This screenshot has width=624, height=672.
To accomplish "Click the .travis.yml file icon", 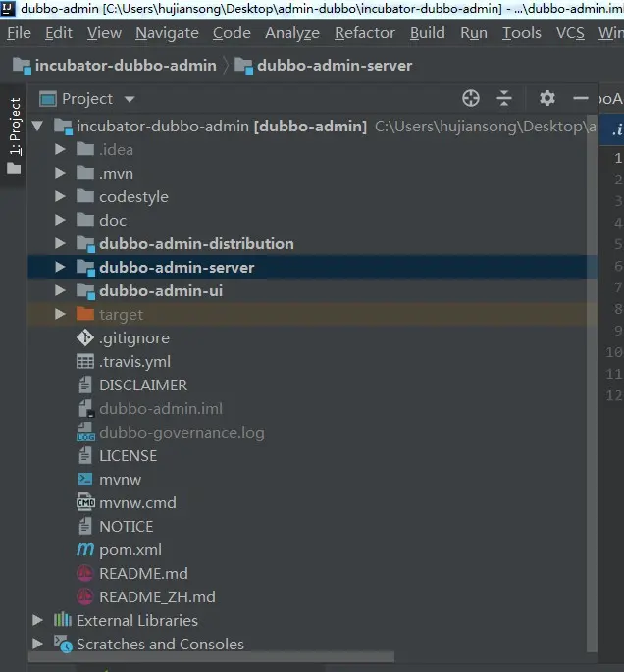I will tap(85, 361).
